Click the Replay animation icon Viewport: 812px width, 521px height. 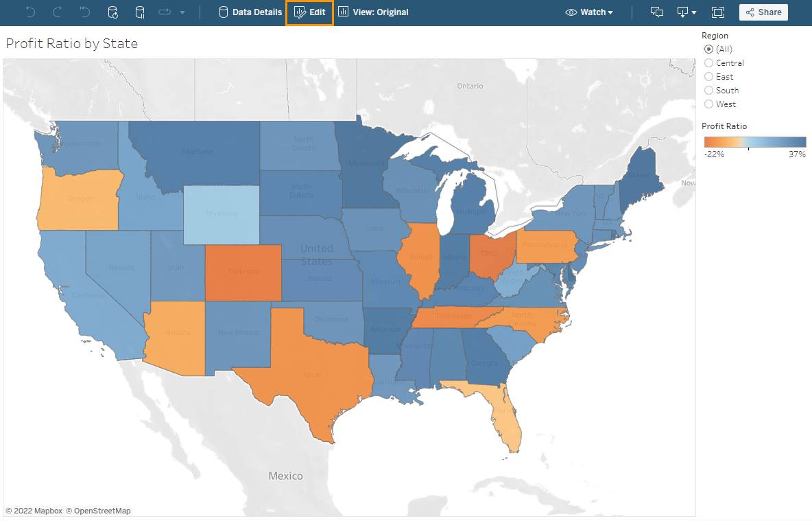coord(165,12)
